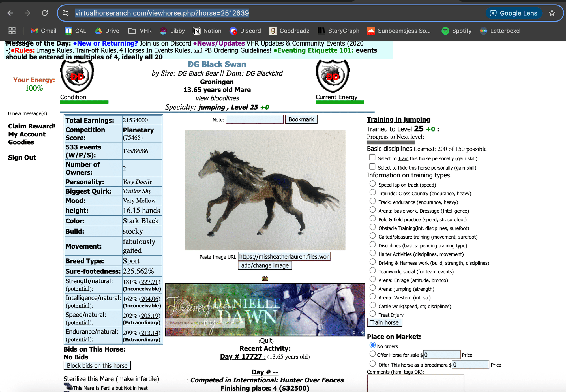Activate Google Lens in the address bar
566x392 pixels.
point(514,13)
